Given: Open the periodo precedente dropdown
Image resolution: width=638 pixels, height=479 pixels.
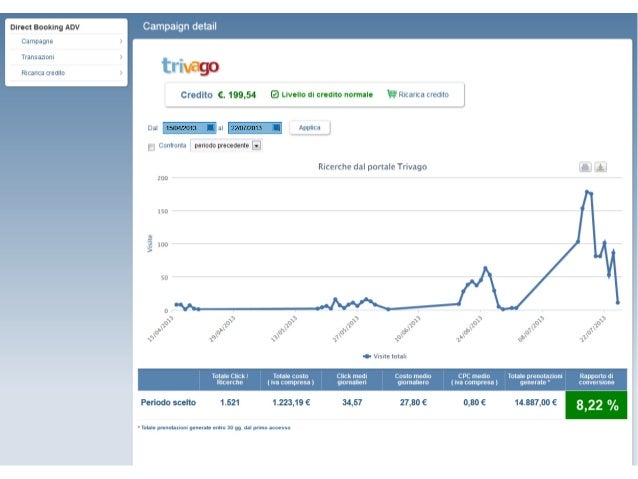Looking at the screenshot, I should (x=226, y=145).
